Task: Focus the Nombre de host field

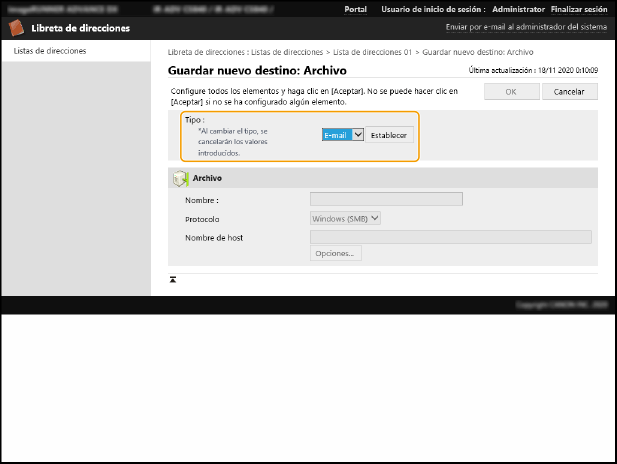Action: tap(451, 237)
